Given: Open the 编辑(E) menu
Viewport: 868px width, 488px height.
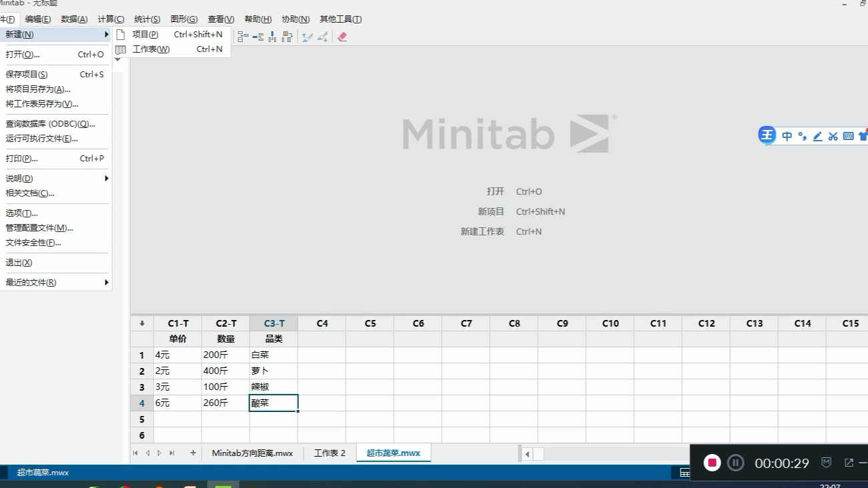Looking at the screenshot, I should pos(38,19).
